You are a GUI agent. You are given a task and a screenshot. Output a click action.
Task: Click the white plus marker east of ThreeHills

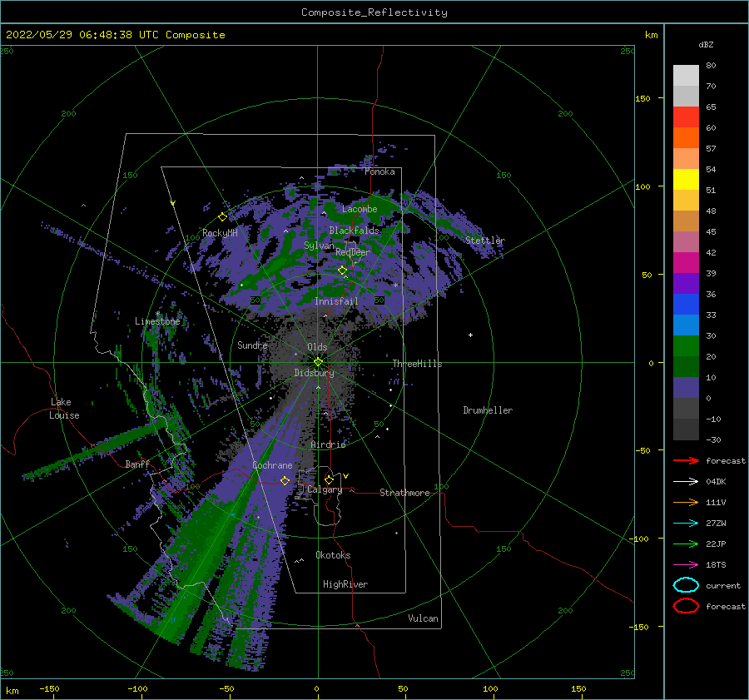(x=470, y=335)
